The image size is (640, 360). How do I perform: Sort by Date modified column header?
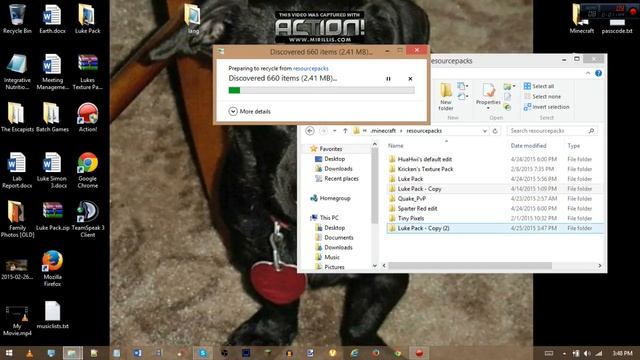[x=528, y=146]
